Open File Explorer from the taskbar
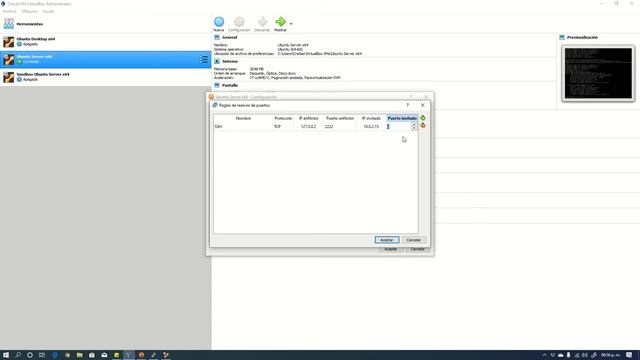This screenshot has height=360, width=640. point(80,355)
